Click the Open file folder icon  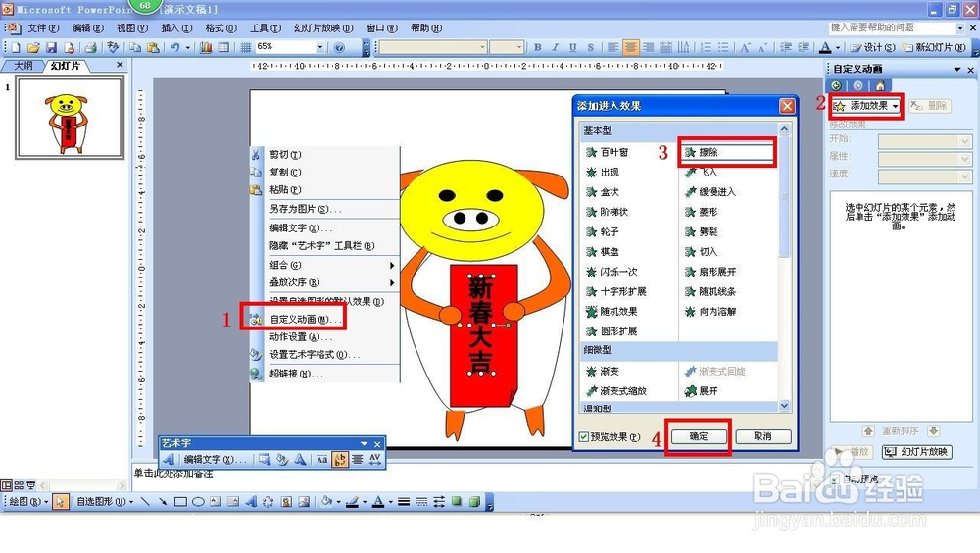tap(33, 47)
